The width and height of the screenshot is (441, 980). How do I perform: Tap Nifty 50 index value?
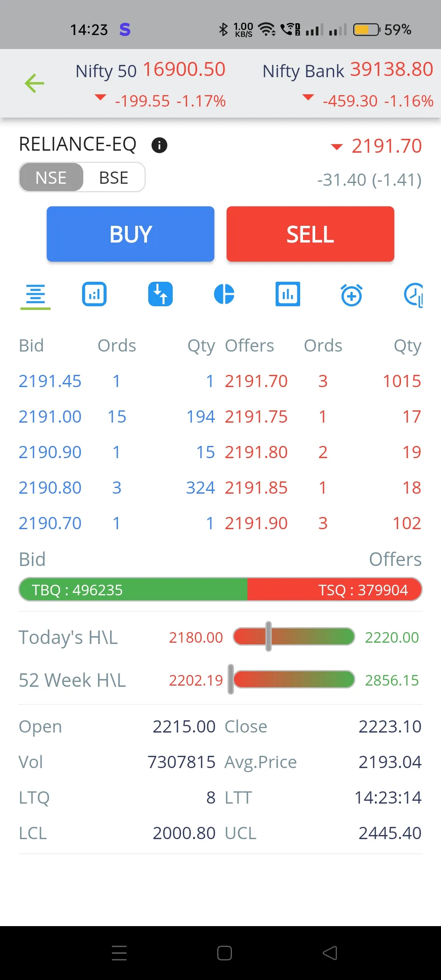tap(184, 69)
